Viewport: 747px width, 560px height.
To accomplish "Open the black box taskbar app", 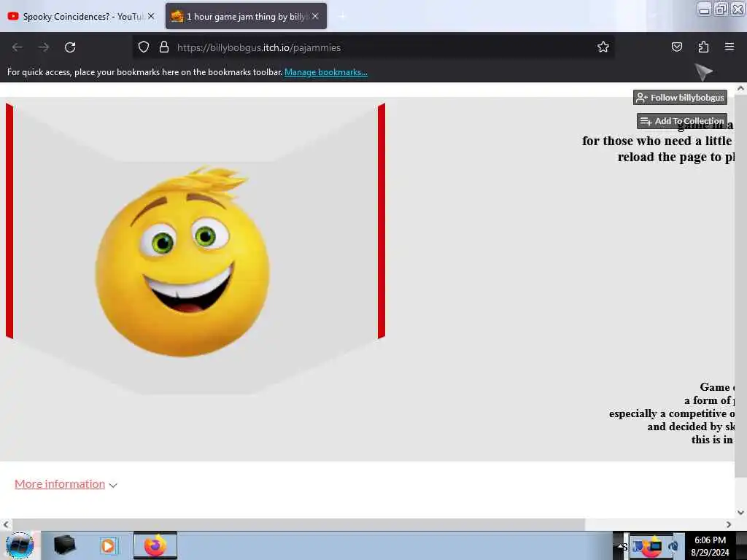I will [65, 545].
